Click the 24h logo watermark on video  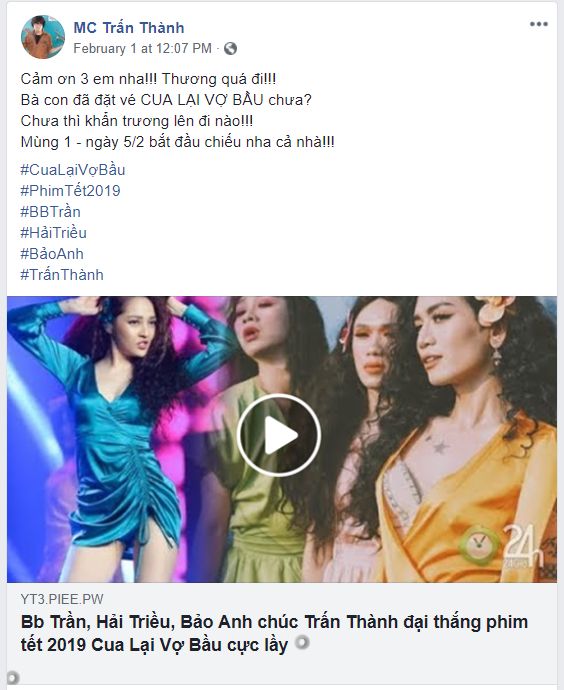click(x=502, y=546)
